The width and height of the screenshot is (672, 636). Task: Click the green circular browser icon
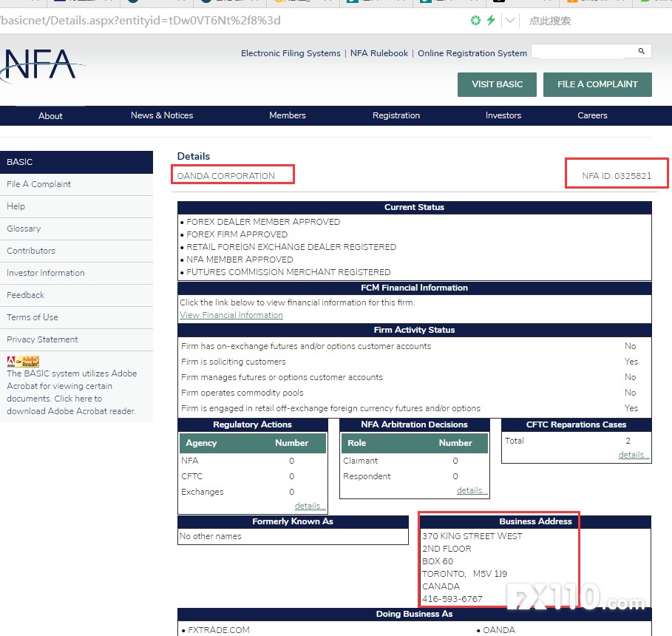pos(475,21)
